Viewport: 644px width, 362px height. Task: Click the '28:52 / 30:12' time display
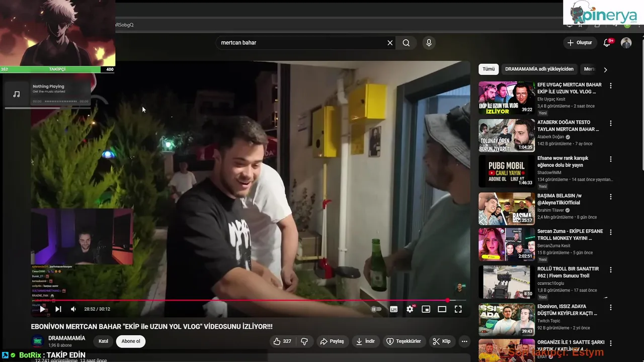tap(97, 309)
